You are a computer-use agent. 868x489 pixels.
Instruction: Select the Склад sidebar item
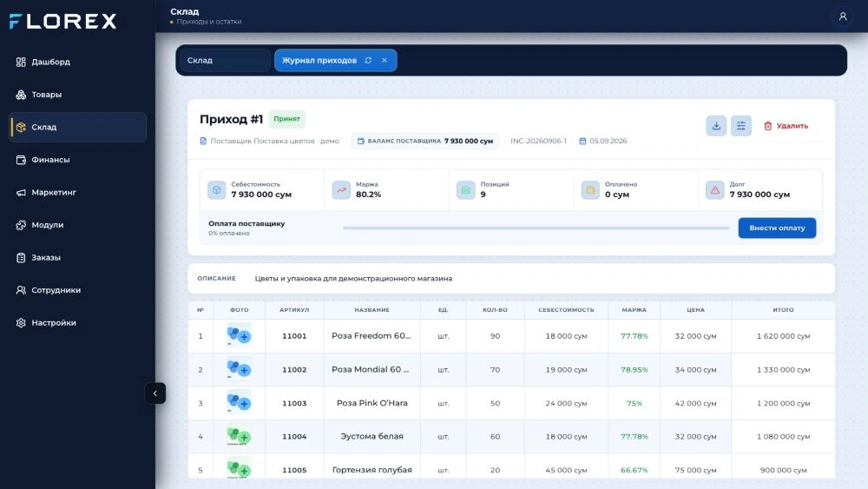pyautogui.click(x=77, y=128)
